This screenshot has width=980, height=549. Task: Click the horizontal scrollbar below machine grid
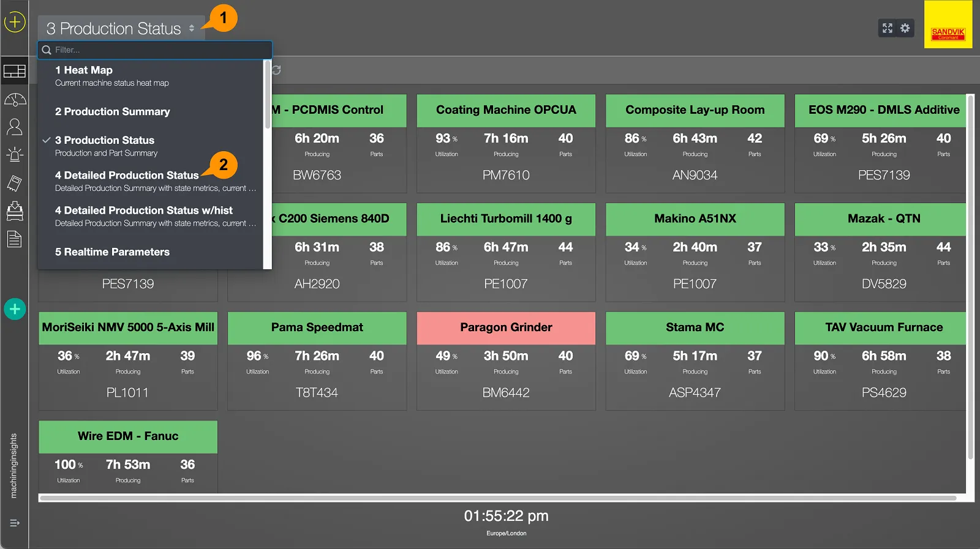tap(497, 498)
